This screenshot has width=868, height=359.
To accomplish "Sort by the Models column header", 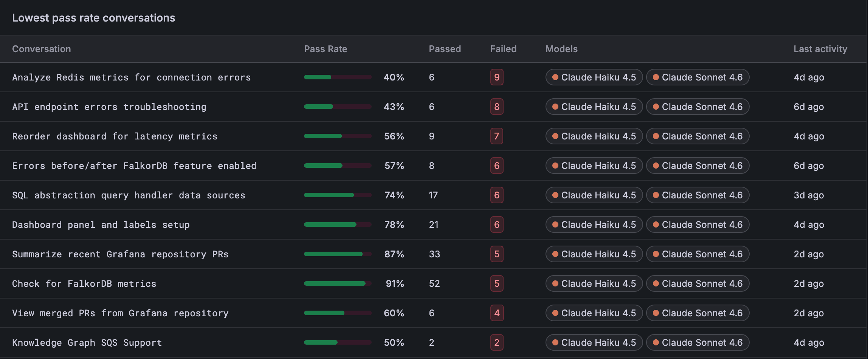I will click(x=561, y=49).
